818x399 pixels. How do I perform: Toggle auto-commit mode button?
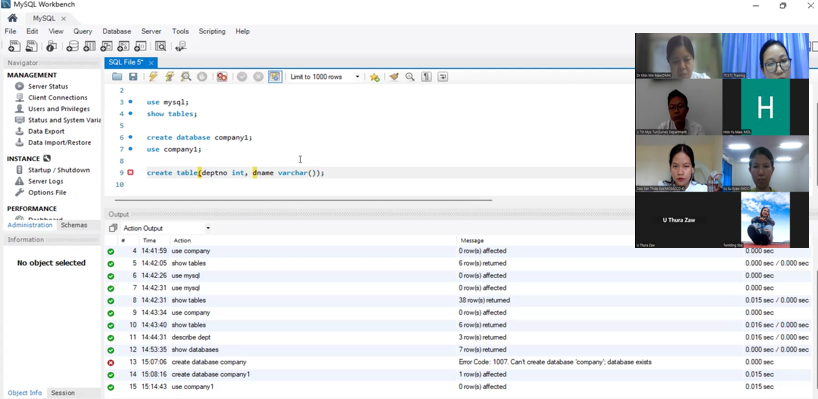(275, 77)
